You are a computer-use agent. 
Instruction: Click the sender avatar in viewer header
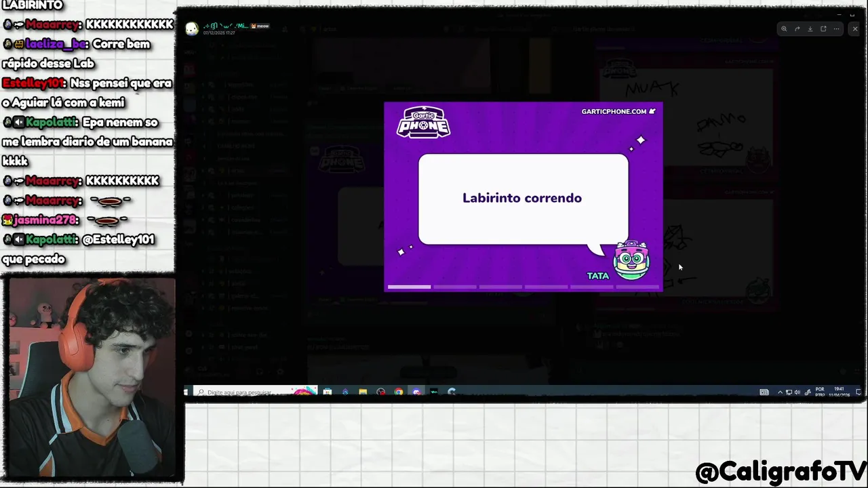pyautogui.click(x=192, y=28)
